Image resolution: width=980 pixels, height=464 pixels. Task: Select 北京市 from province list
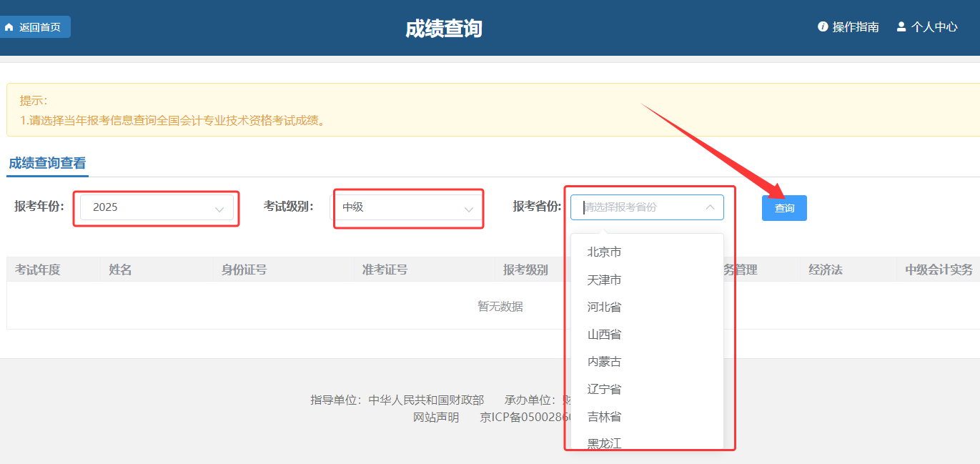pyautogui.click(x=604, y=252)
